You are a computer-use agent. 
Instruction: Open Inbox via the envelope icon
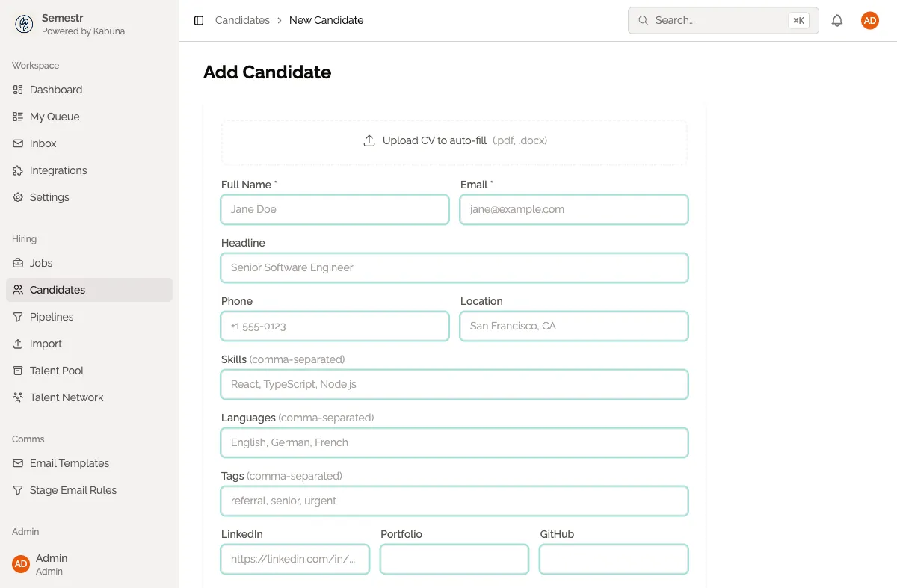(18, 143)
